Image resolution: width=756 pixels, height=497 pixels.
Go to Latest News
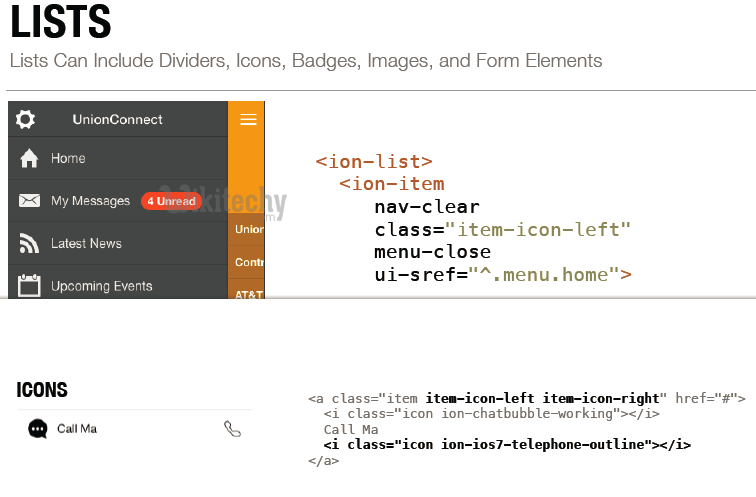pos(86,243)
